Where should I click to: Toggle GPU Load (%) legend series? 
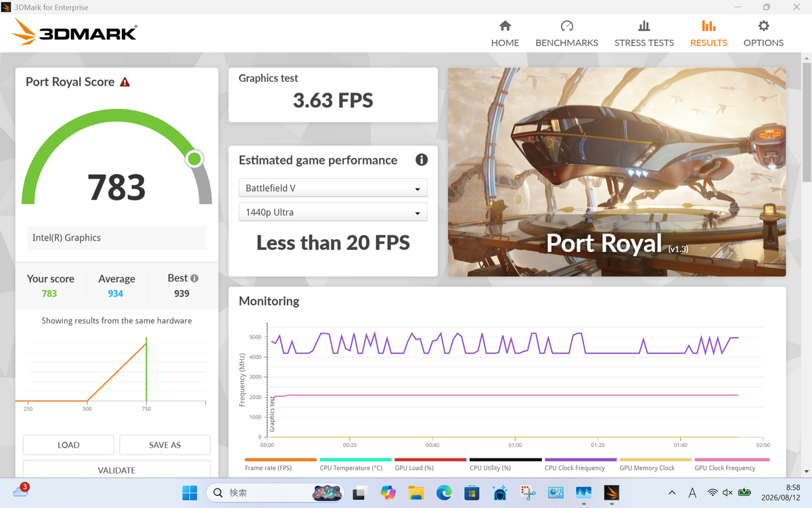tap(430, 465)
